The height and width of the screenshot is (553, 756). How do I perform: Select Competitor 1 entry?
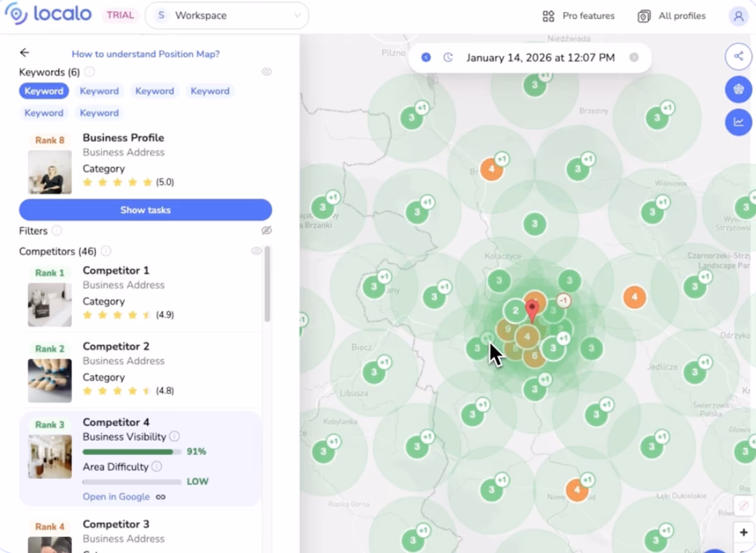pyautogui.click(x=141, y=294)
